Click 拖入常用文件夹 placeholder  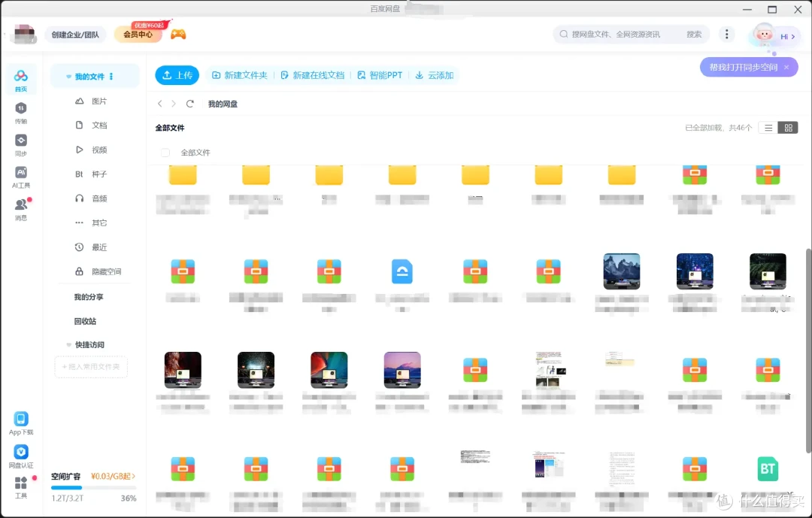(91, 367)
